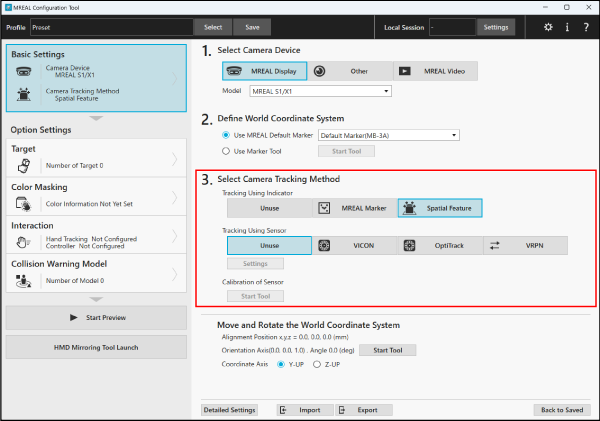Expand Basic Settings panel chevron

pos(174,78)
